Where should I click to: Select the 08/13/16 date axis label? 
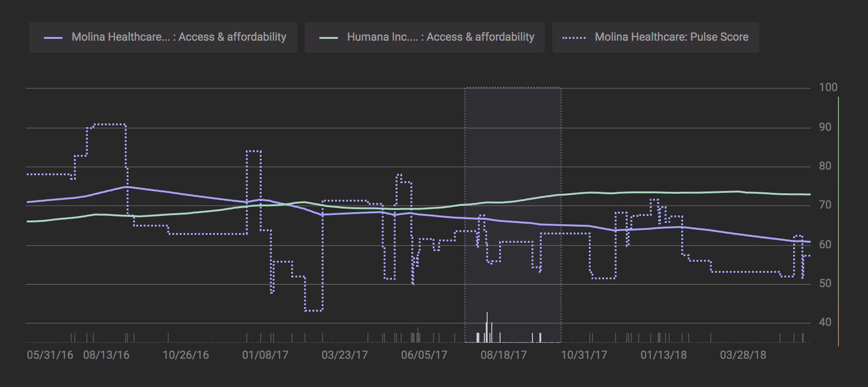(x=106, y=355)
